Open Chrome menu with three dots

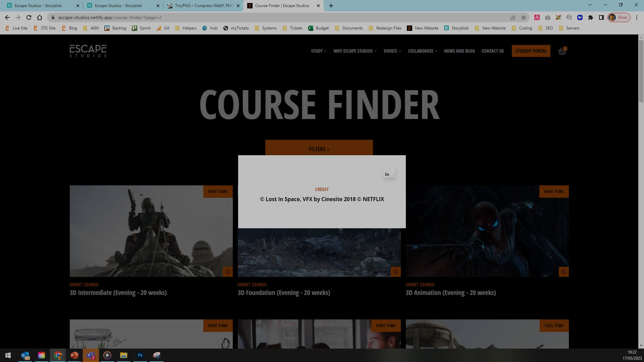[x=637, y=17]
